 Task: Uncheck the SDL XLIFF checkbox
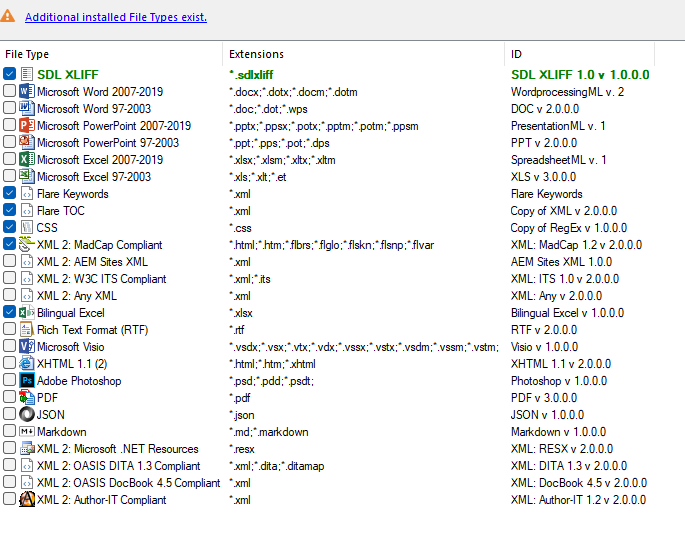point(9,74)
